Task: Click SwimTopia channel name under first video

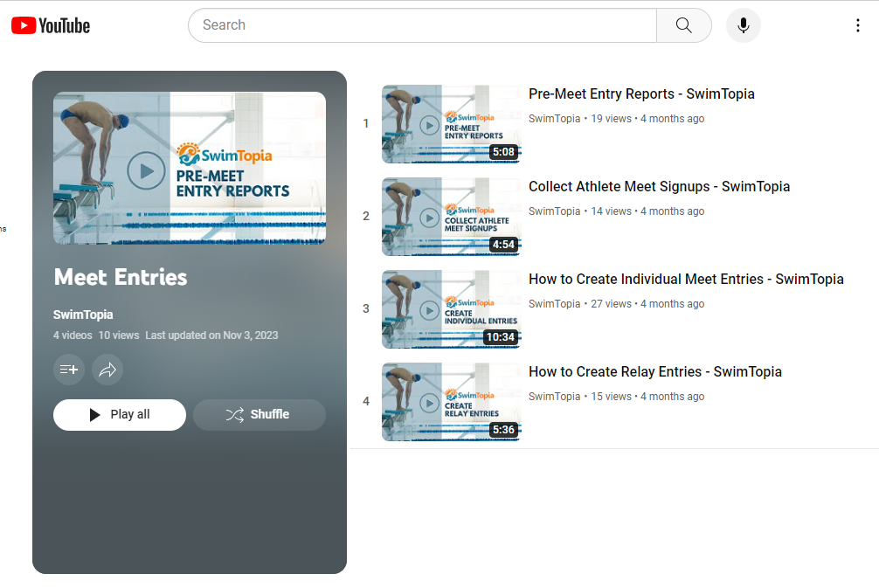Action: [554, 119]
